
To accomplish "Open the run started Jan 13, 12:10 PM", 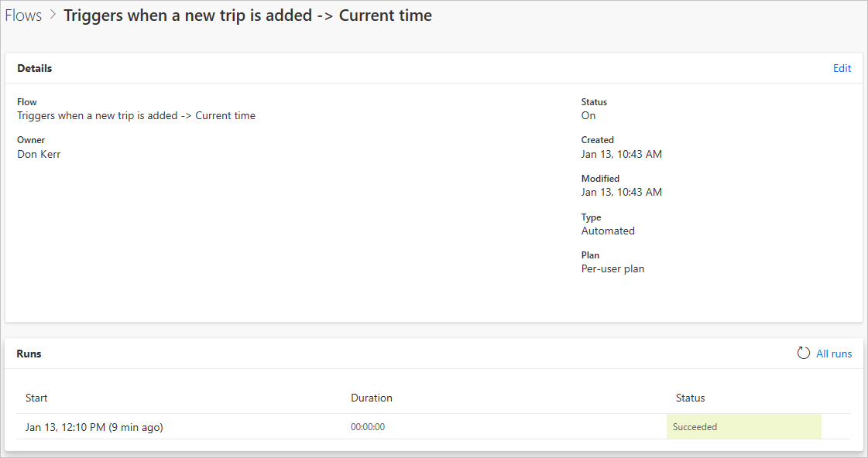I will [94, 427].
